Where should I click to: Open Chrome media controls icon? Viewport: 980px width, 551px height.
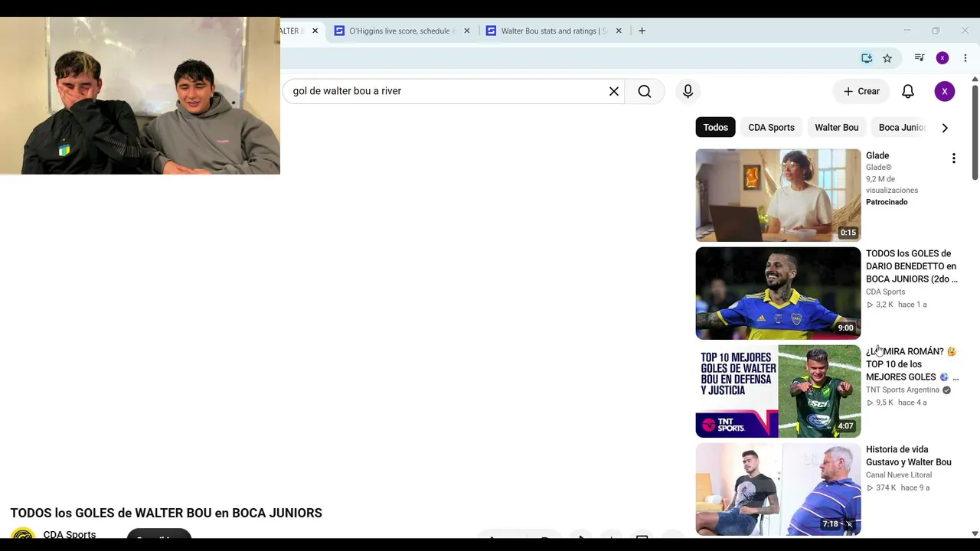(920, 58)
